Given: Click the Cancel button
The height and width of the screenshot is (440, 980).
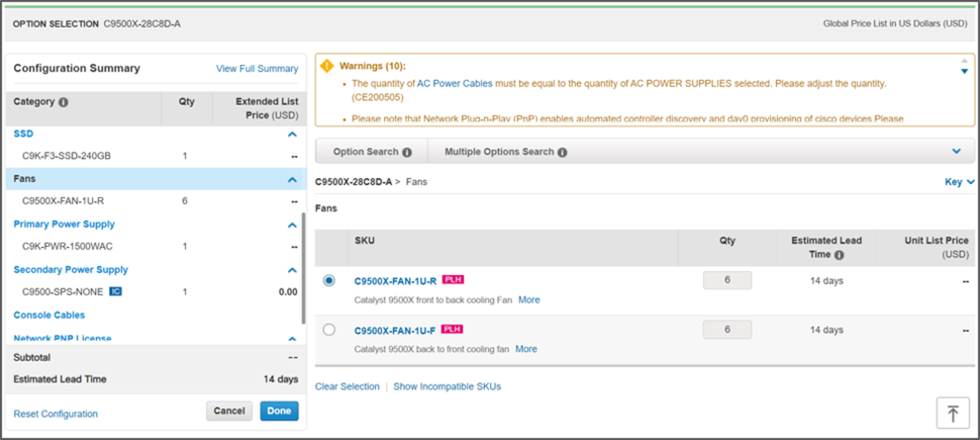Looking at the screenshot, I should pyautogui.click(x=229, y=411).
